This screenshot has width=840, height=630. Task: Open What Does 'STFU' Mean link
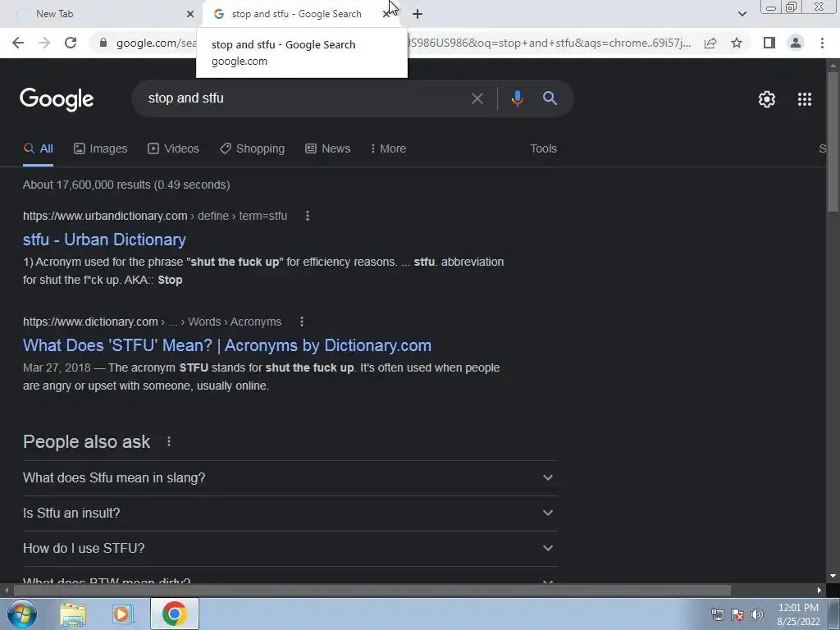click(x=227, y=345)
